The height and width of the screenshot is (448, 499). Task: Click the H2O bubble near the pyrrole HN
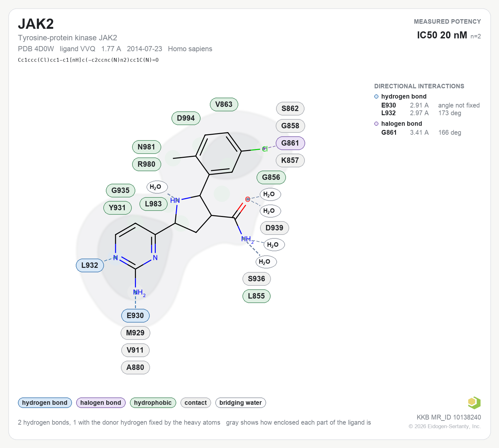pyautogui.click(x=157, y=187)
